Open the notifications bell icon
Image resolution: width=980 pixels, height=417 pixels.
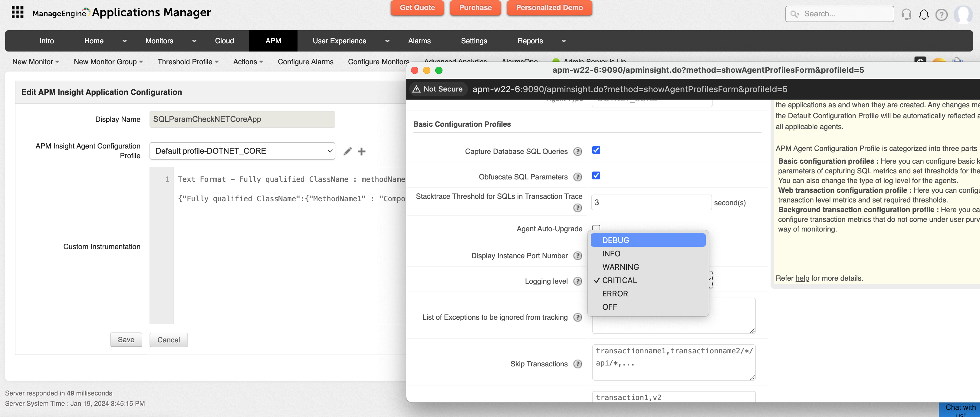click(924, 15)
